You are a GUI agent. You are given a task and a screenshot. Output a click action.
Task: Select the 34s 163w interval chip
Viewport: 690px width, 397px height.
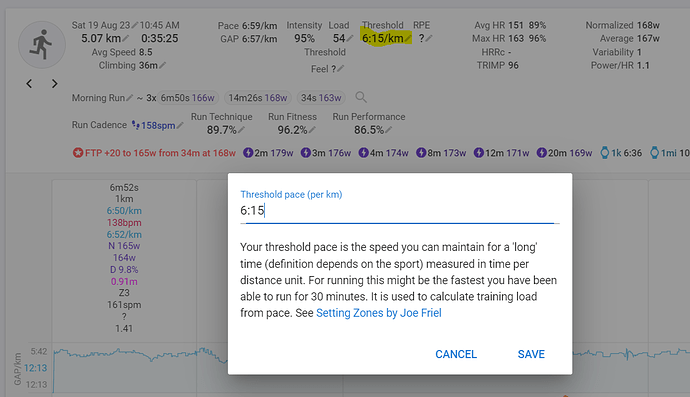click(x=321, y=98)
